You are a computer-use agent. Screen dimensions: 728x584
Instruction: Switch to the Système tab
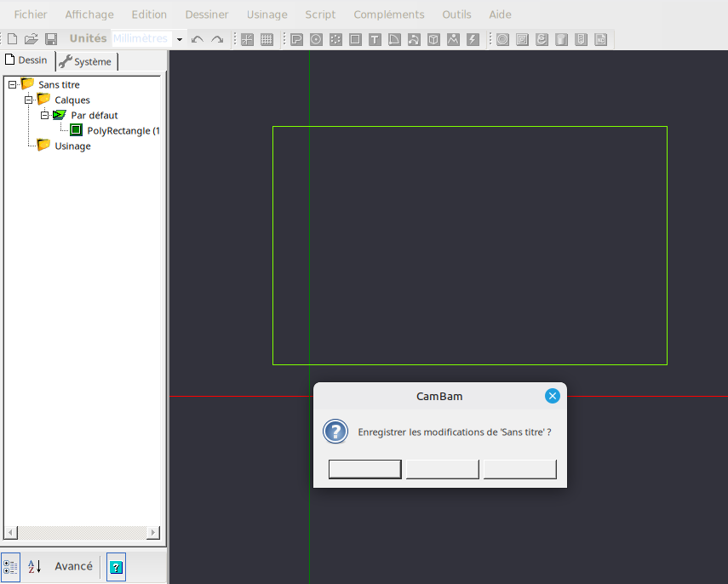86,61
